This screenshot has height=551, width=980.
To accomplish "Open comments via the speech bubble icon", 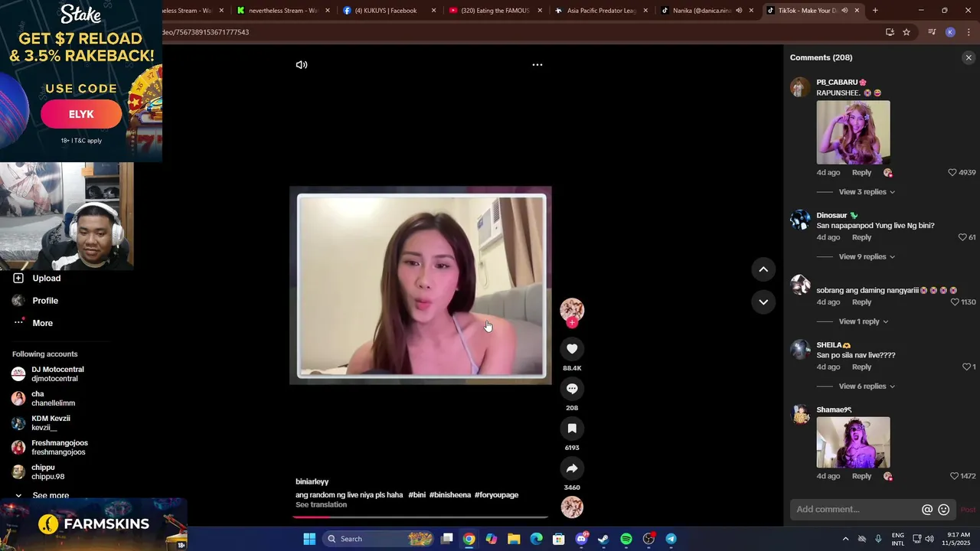I will [572, 389].
